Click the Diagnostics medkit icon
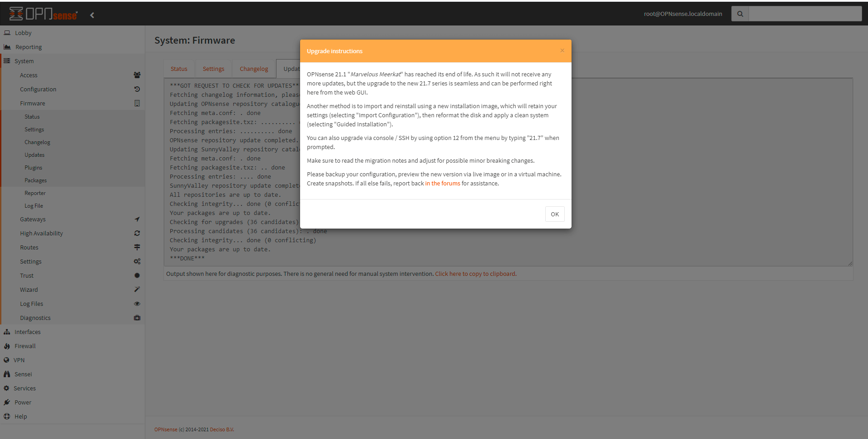This screenshot has width=868, height=439. click(x=137, y=318)
